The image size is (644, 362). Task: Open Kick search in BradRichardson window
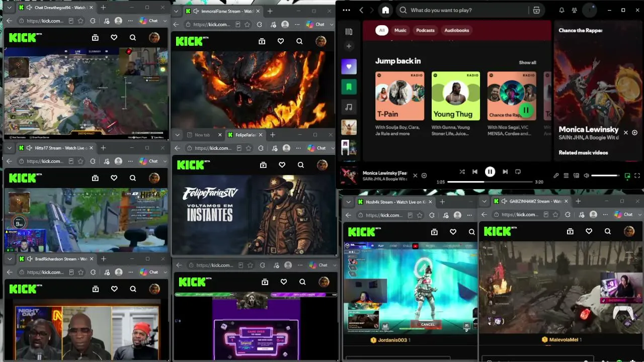tap(133, 289)
